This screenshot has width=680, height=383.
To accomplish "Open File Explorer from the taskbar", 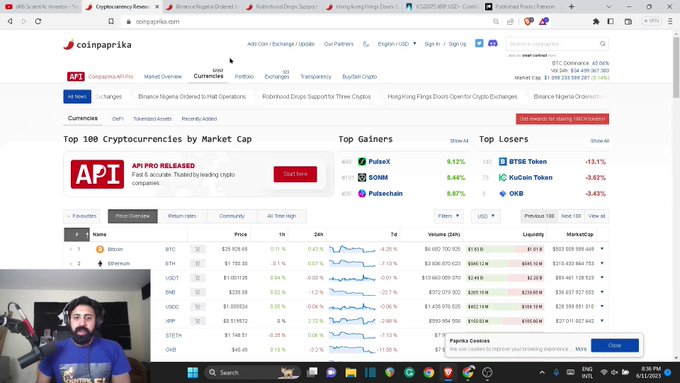I will tap(350, 373).
